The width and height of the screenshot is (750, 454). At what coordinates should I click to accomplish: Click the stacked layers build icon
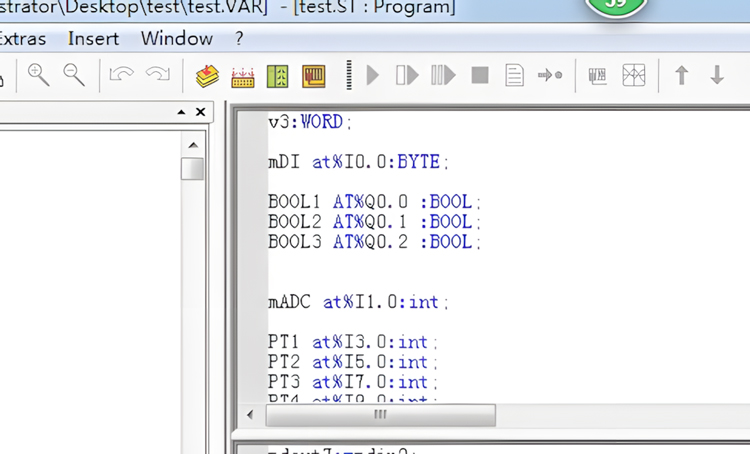pos(207,76)
